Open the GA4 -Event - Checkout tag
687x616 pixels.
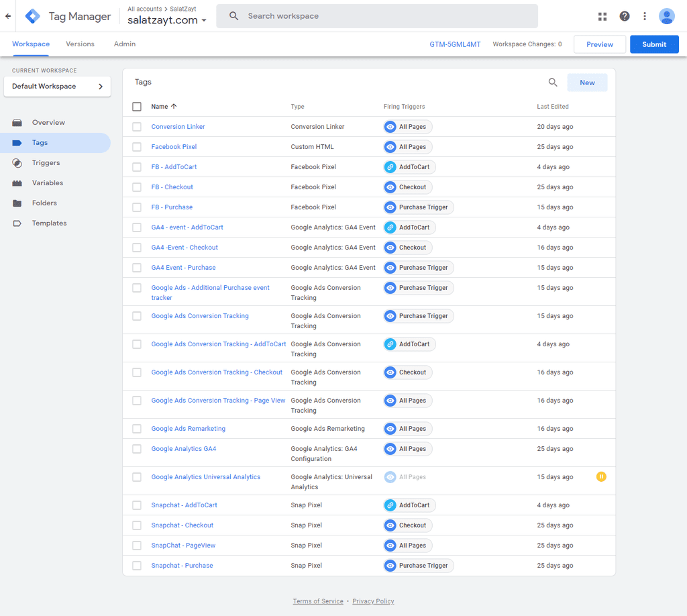pos(184,248)
